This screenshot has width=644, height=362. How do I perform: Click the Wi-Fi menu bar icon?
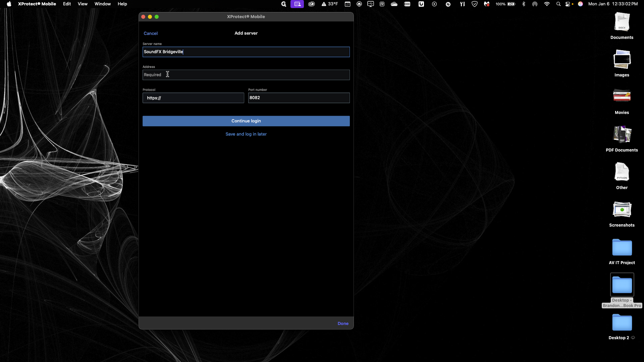click(x=547, y=4)
